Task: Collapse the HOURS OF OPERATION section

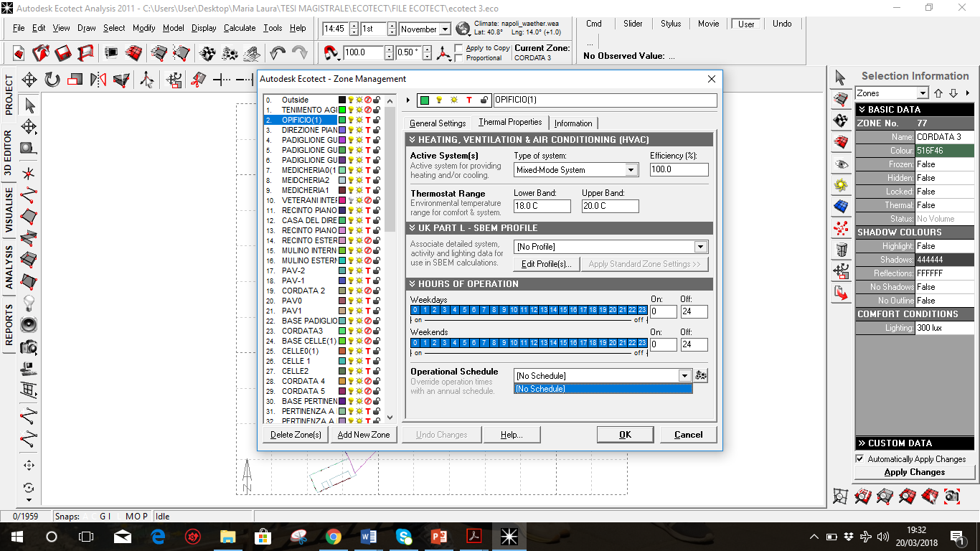Action: point(560,284)
